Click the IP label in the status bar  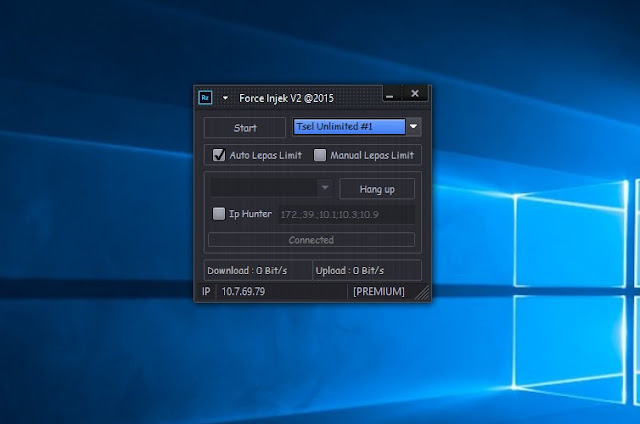click(206, 291)
